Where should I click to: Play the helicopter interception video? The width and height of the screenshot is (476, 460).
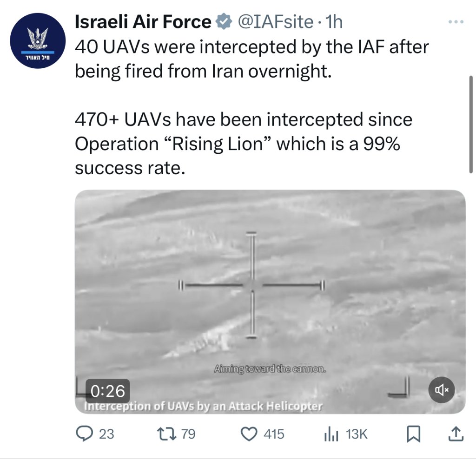point(270,301)
